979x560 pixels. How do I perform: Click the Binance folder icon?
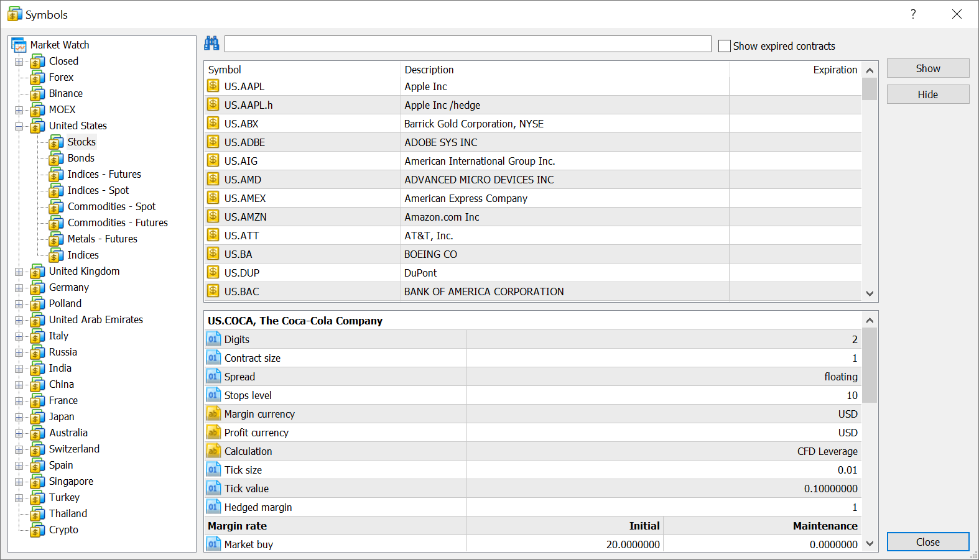[x=38, y=94]
